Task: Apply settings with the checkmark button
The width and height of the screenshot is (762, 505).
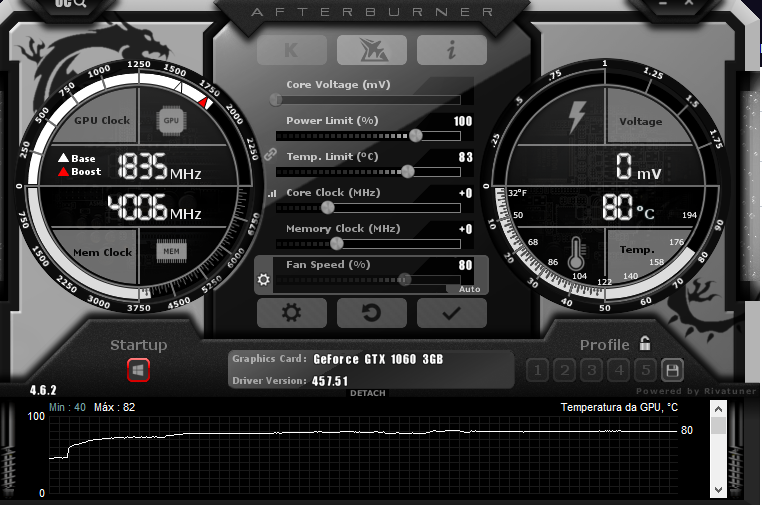Action: coord(451,313)
